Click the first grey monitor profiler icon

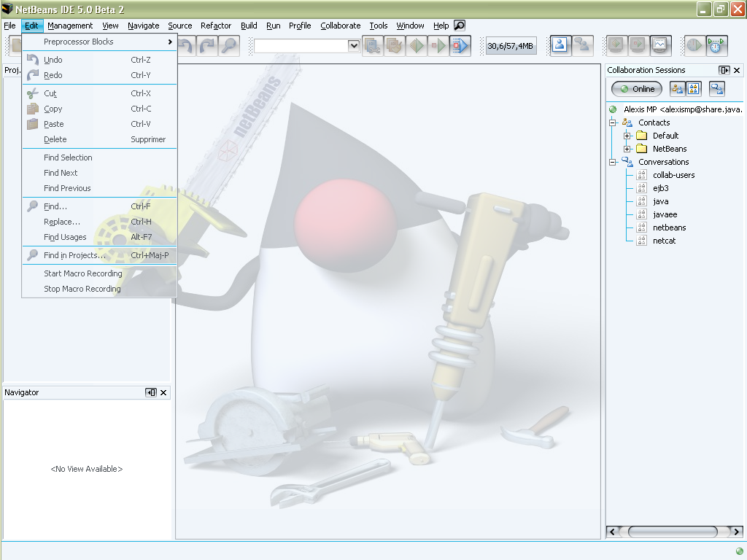(616, 46)
